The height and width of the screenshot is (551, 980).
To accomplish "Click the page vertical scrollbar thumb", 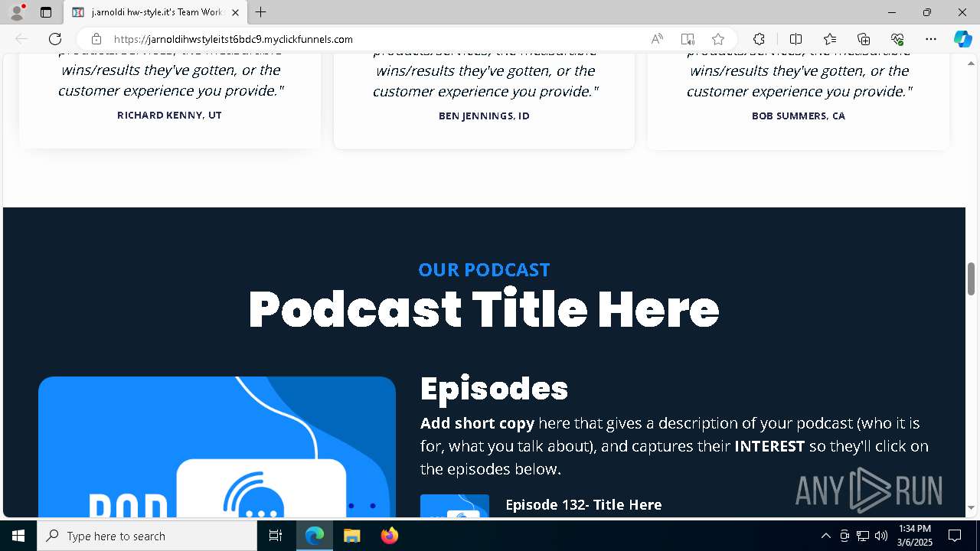I will pos(971,279).
